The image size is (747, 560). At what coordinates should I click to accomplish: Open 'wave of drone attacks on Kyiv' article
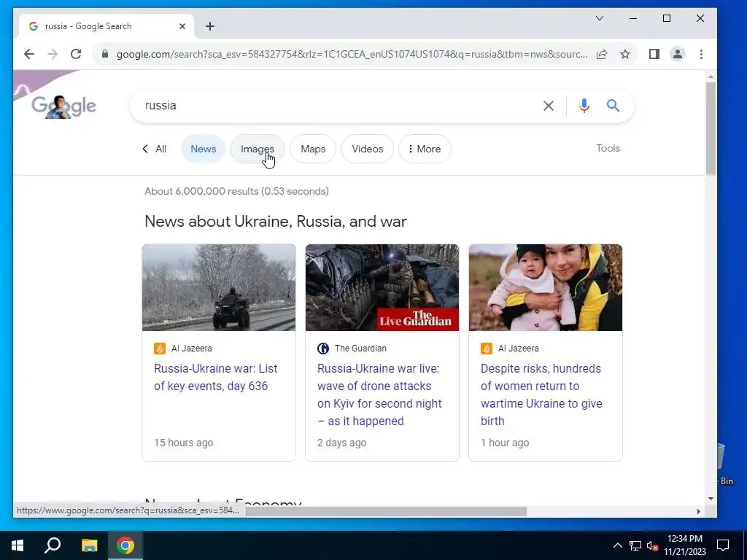point(379,394)
